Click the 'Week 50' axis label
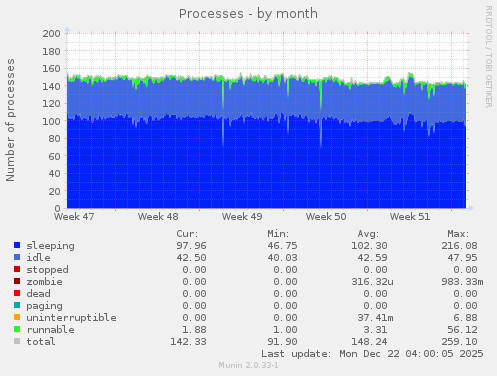This screenshot has height=376, width=497. (x=326, y=217)
